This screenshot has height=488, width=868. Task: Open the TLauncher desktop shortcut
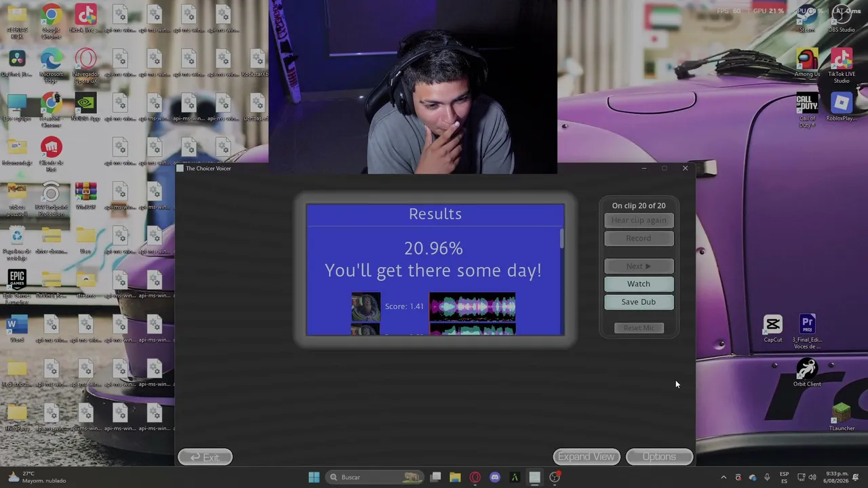842,417
